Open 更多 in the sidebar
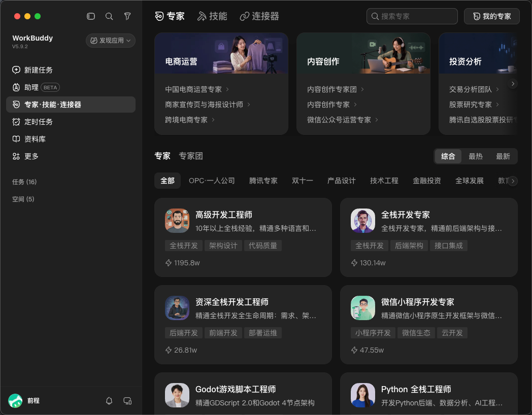 coord(71,156)
